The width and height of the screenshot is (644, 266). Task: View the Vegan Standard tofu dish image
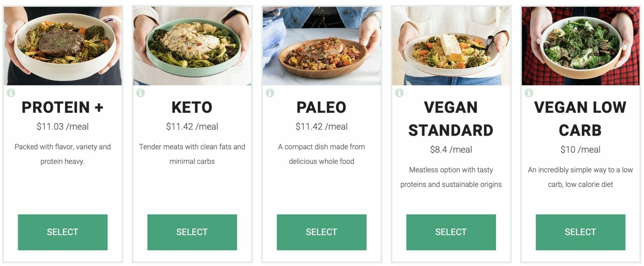tap(451, 46)
